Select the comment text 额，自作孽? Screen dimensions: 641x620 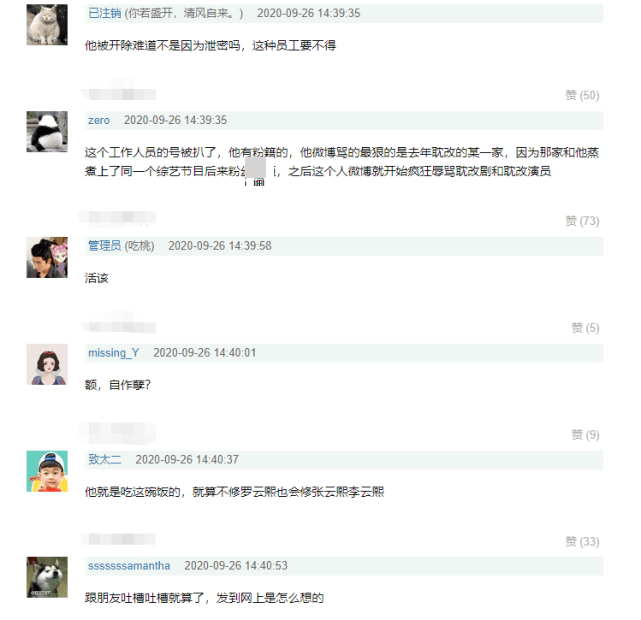[118, 385]
